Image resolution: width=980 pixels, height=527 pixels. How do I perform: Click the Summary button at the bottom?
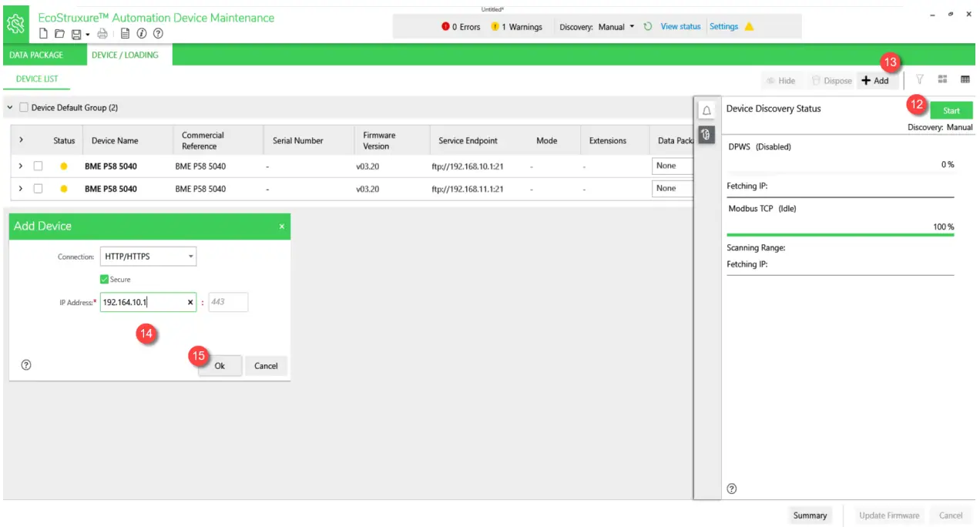811,515
